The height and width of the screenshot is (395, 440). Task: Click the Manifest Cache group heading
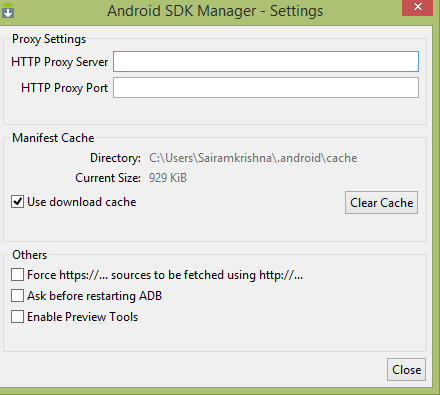pos(53,138)
